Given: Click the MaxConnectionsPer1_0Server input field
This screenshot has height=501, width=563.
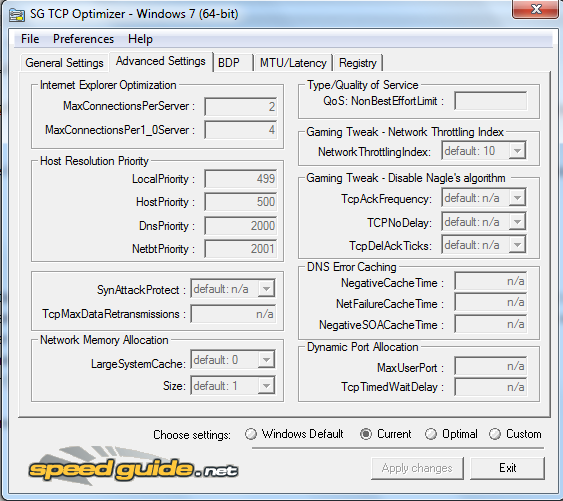Looking at the screenshot, I should [x=241, y=130].
